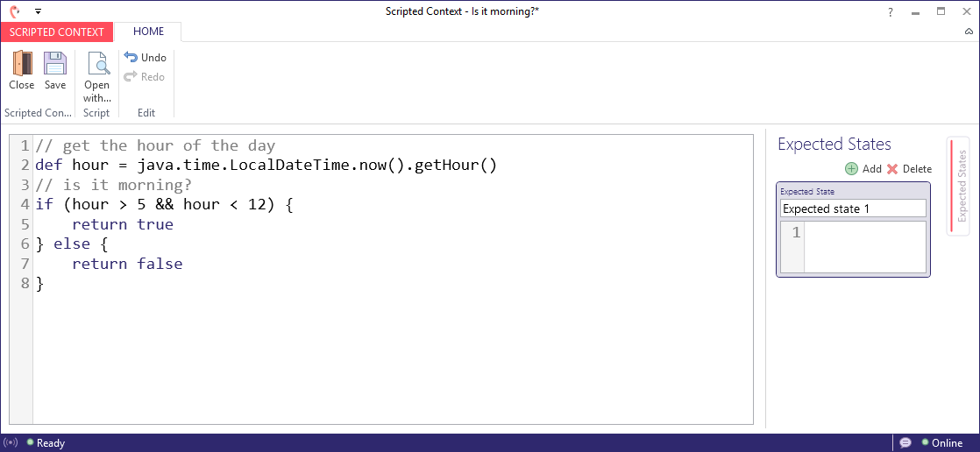
Task: Undo the last edit
Action: (146, 58)
